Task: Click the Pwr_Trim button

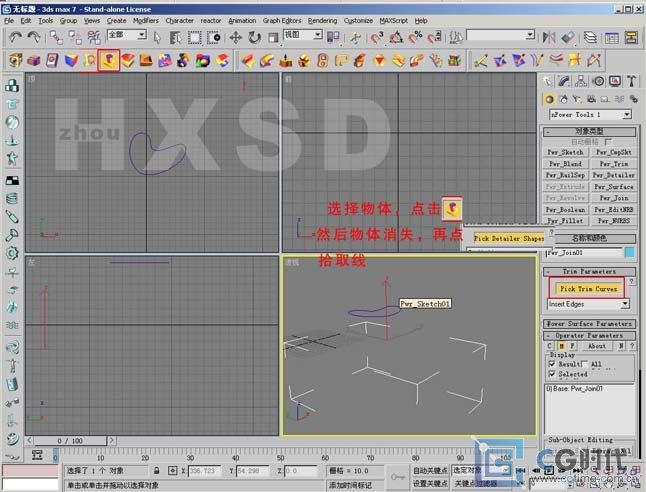Action: tap(613, 164)
